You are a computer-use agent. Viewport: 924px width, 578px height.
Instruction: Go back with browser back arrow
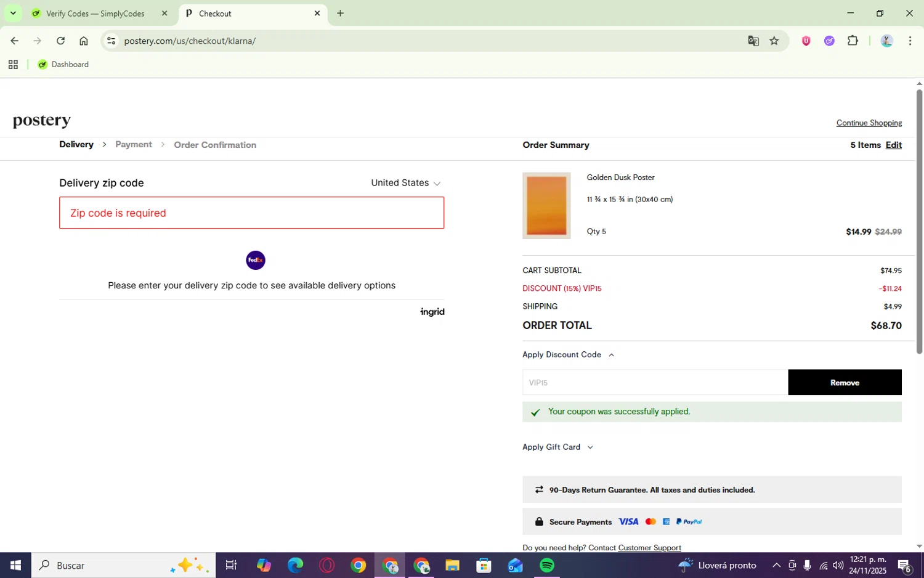tap(14, 41)
